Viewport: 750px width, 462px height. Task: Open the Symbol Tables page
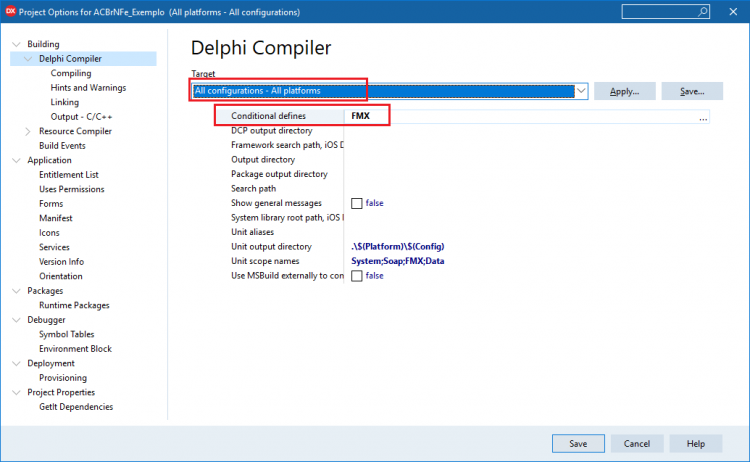click(66, 334)
